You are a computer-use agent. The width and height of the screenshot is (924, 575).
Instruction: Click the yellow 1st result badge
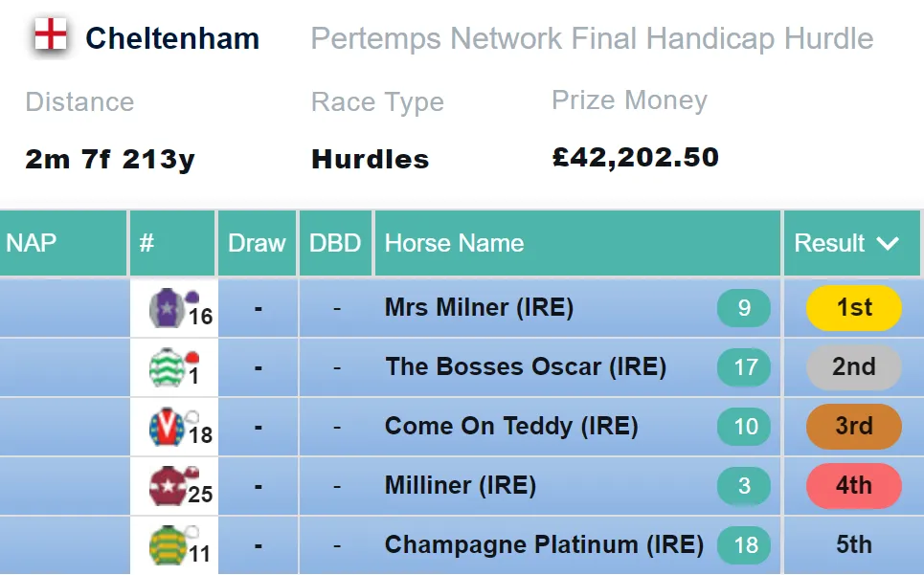(854, 308)
